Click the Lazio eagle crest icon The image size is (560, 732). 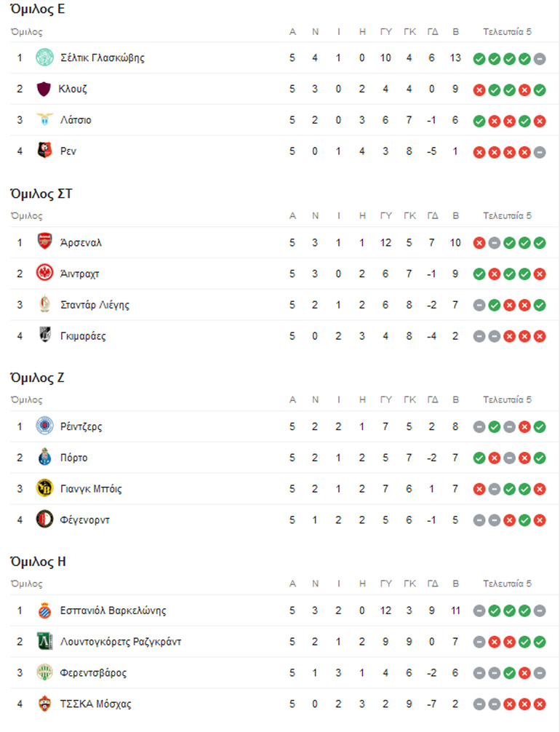pyautogui.click(x=45, y=120)
